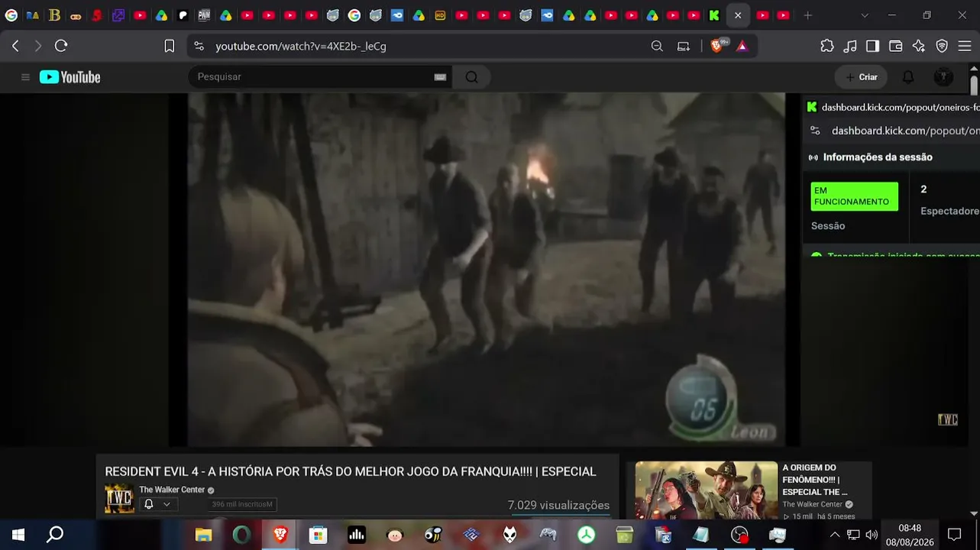The height and width of the screenshot is (550, 980).
Task: Open the Windows Start menu
Action: 18,535
